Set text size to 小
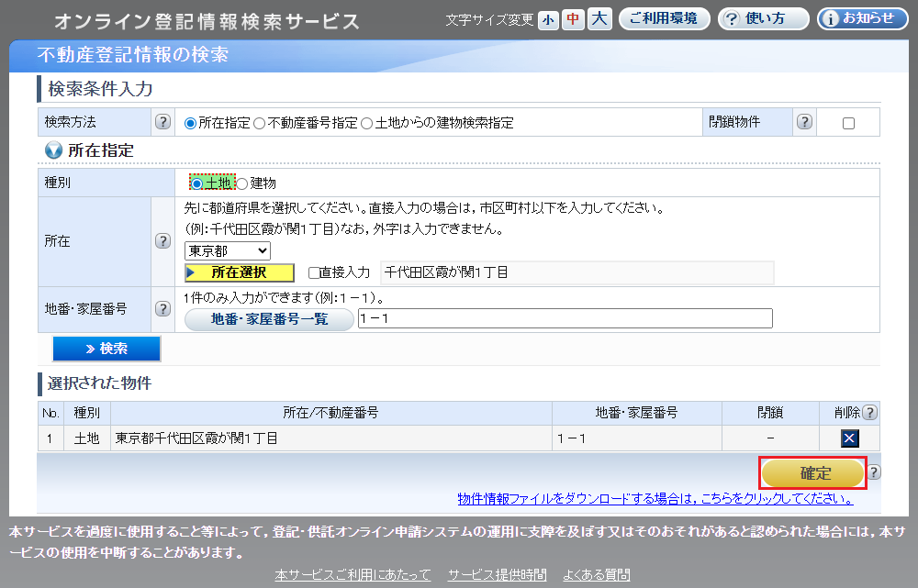The width and height of the screenshot is (918, 588). tap(548, 19)
